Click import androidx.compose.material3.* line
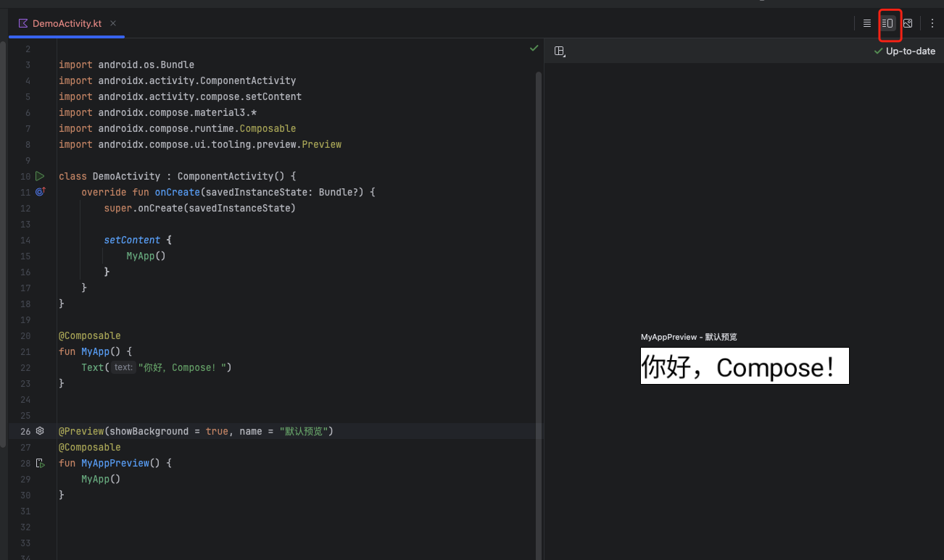Image resolution: width=944 pixels, height=560 pixels. pos(157,112)
